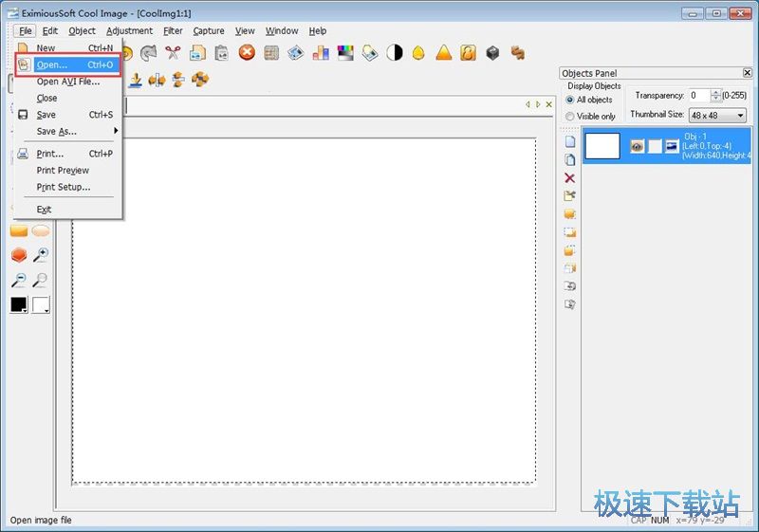This screenshot has height=532, width=759.
Task: Click Print Preview in File menu
Action: [63, 171]
